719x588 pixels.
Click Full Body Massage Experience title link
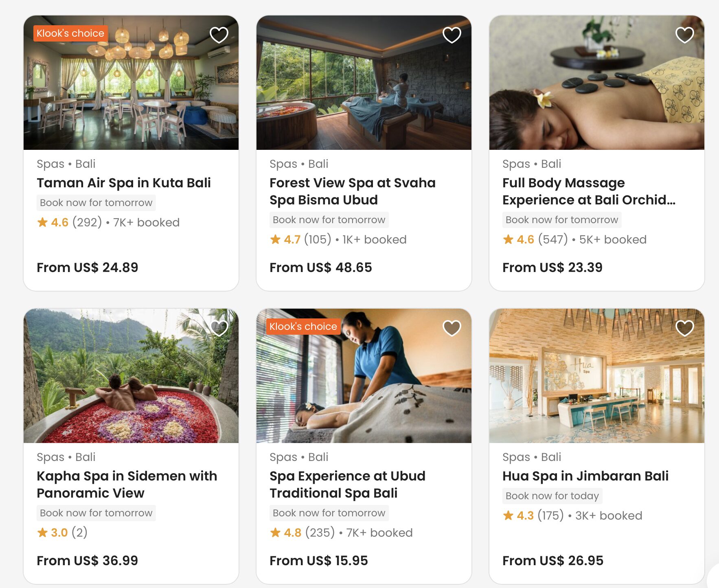(x=588, y=191)
